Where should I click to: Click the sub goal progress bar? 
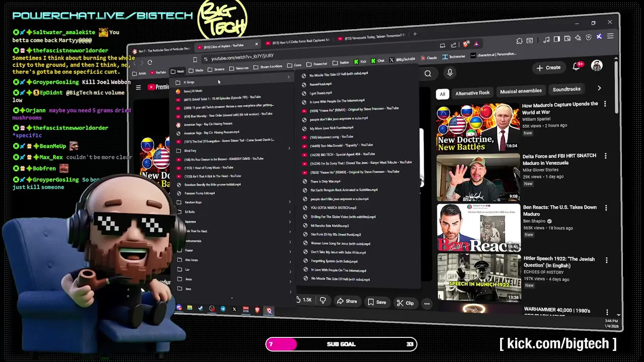point(341,344)
